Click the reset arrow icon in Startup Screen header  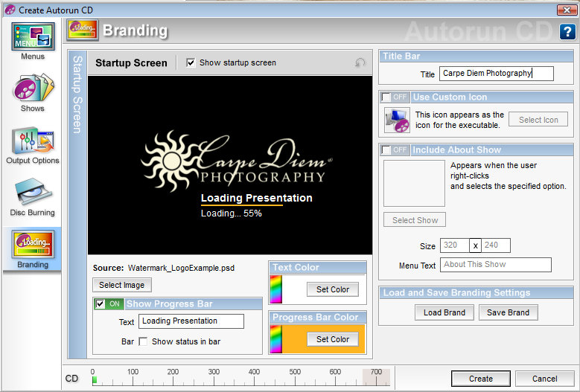click(x=360, y=62)
